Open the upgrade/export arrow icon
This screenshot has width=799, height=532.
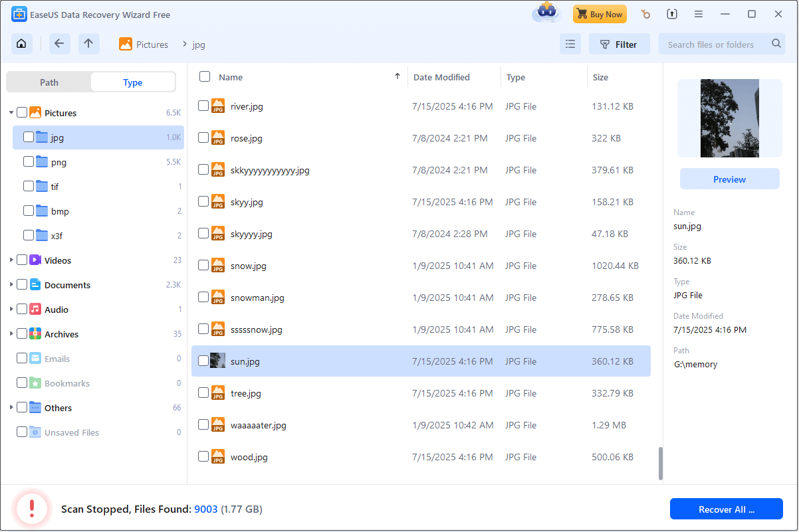click(671, 13)
